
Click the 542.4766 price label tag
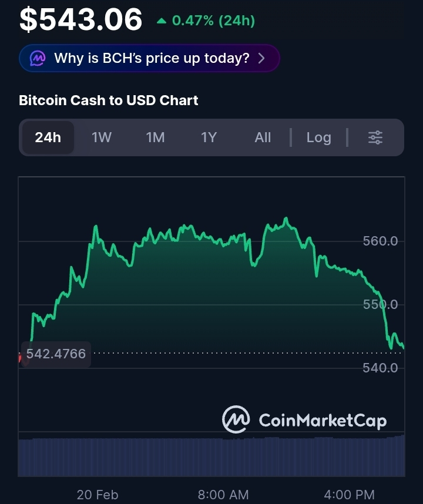56,354
